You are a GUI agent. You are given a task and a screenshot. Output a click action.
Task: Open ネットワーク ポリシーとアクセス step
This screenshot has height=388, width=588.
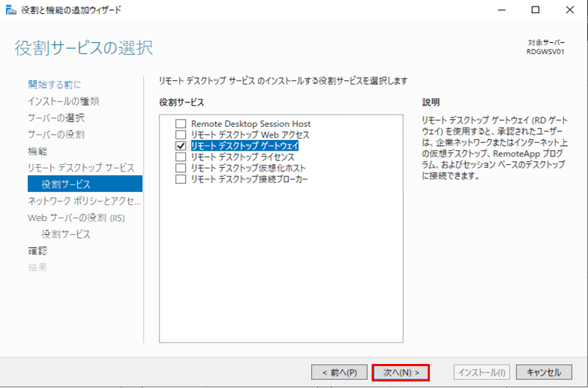(84, 201)
